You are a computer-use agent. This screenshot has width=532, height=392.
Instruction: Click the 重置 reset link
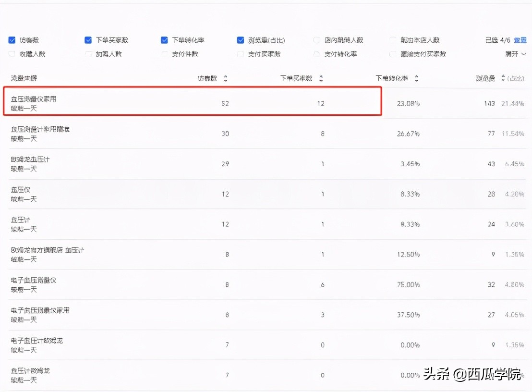tap(520, 40)
